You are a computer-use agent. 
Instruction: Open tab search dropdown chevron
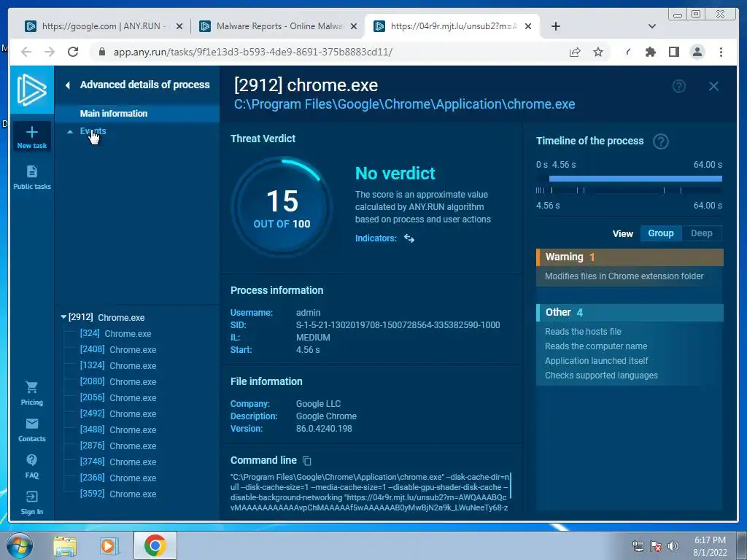(652, 26)
